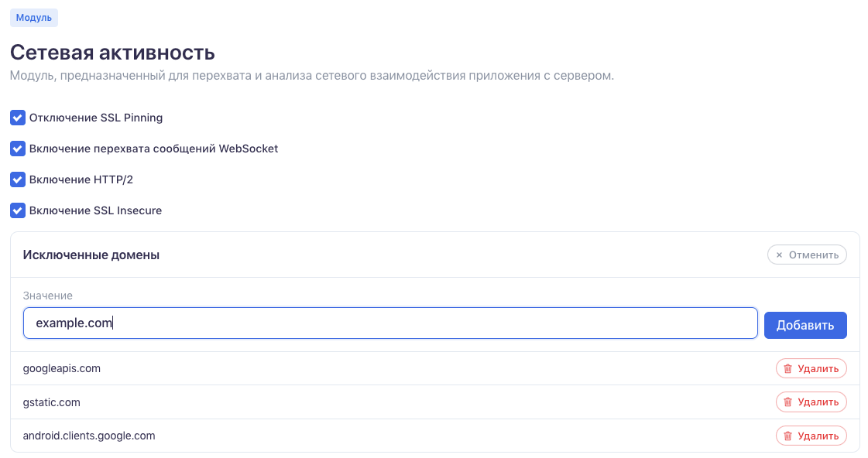Screen dimensions: 868x458
Task: Click the android.clients.google.com domain text
Action: 89,436
